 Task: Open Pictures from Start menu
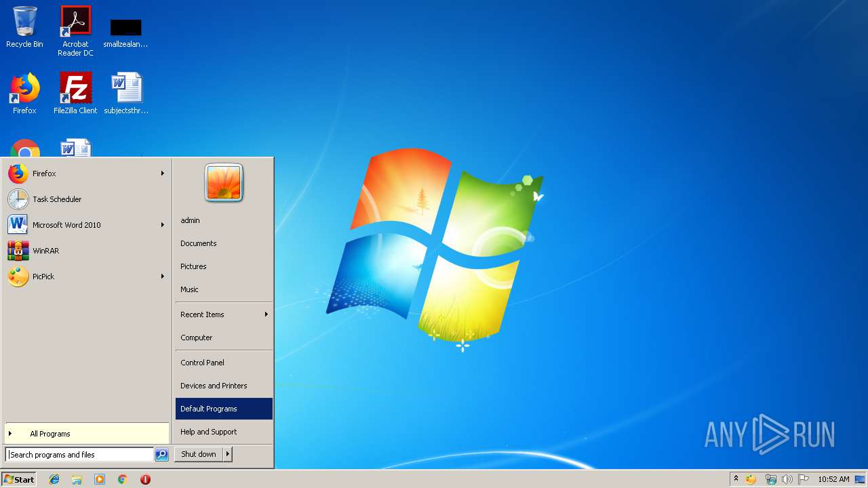tap(224, 266)
